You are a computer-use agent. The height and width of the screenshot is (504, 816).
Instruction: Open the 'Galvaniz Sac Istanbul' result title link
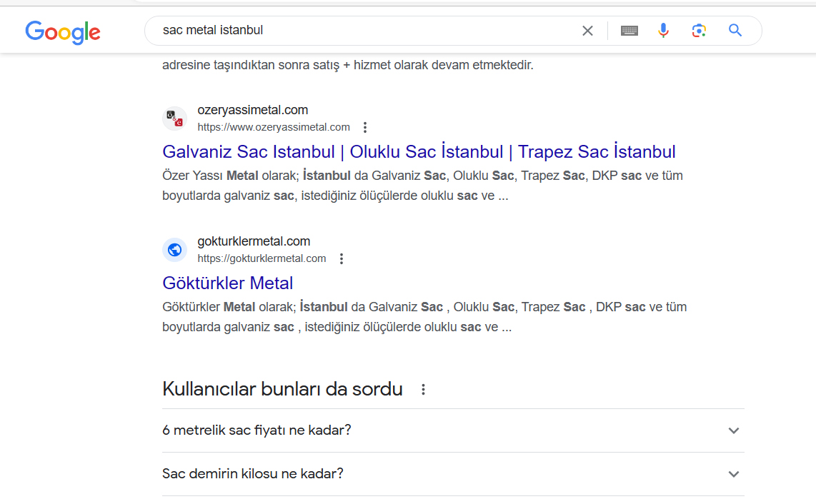pyautogui.click(x=419, y=152)
